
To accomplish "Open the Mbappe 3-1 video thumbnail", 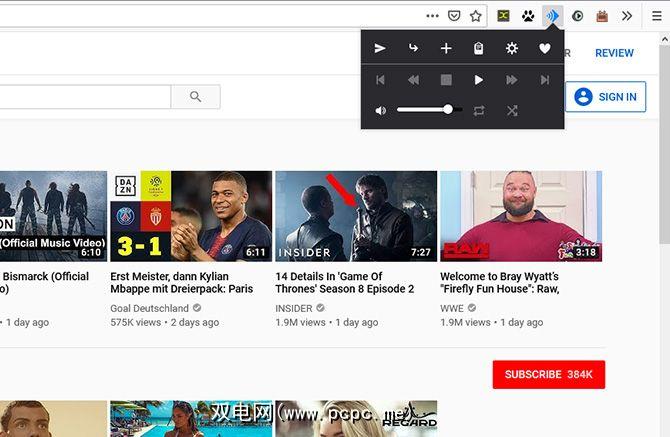I will click(x=191, y=216).
